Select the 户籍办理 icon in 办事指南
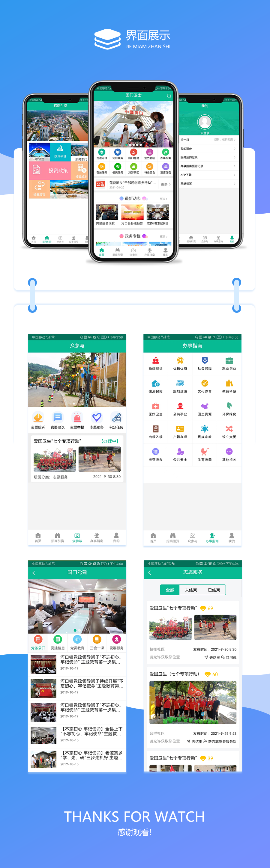270x868 pixels. pyautogui.click(x=180, y=431)
